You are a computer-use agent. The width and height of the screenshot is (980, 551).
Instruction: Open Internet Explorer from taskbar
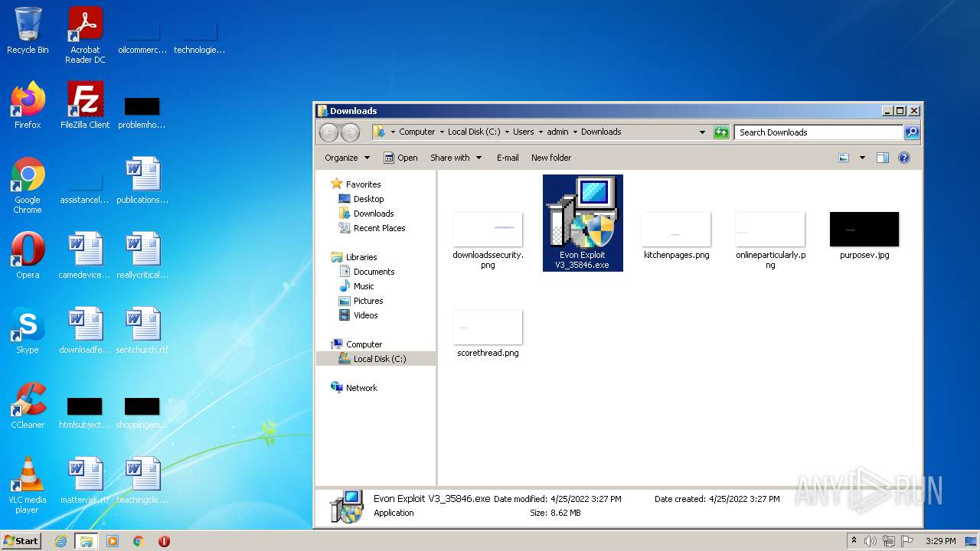[x=61, y=541]
